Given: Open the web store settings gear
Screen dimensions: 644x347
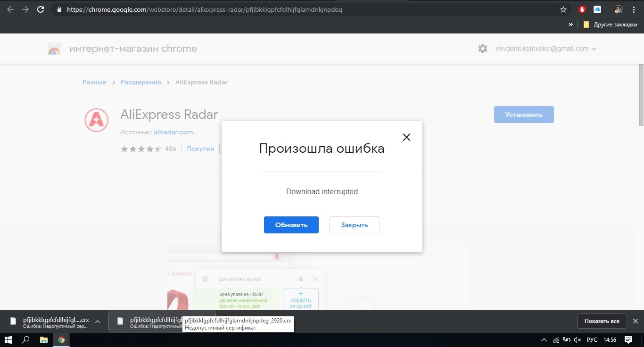Looking at the screenshot, I should [483, 49].
